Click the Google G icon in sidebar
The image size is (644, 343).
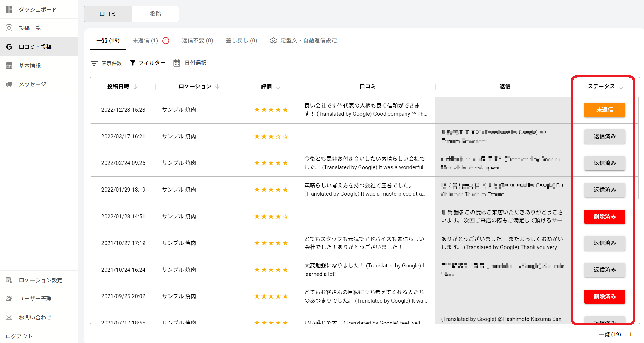9,47
